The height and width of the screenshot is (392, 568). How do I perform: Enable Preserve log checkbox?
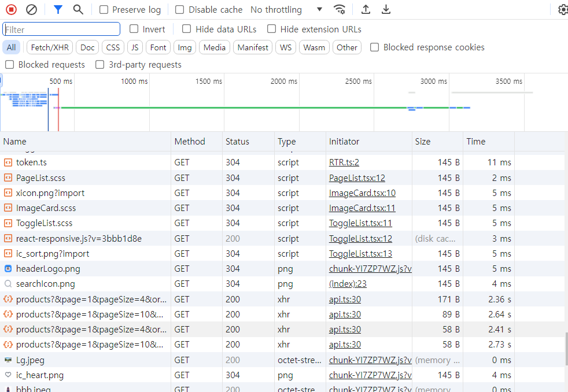click(104, 10)
